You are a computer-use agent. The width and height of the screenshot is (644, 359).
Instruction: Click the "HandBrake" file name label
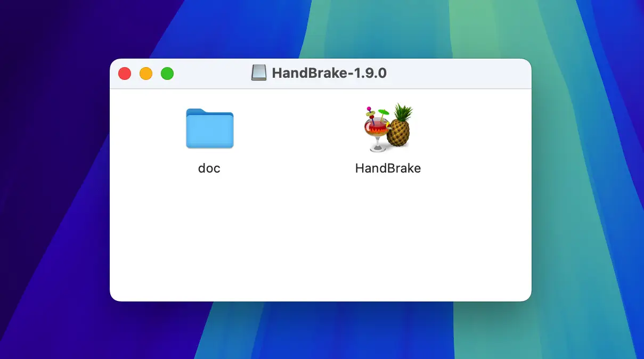[388, 168]
